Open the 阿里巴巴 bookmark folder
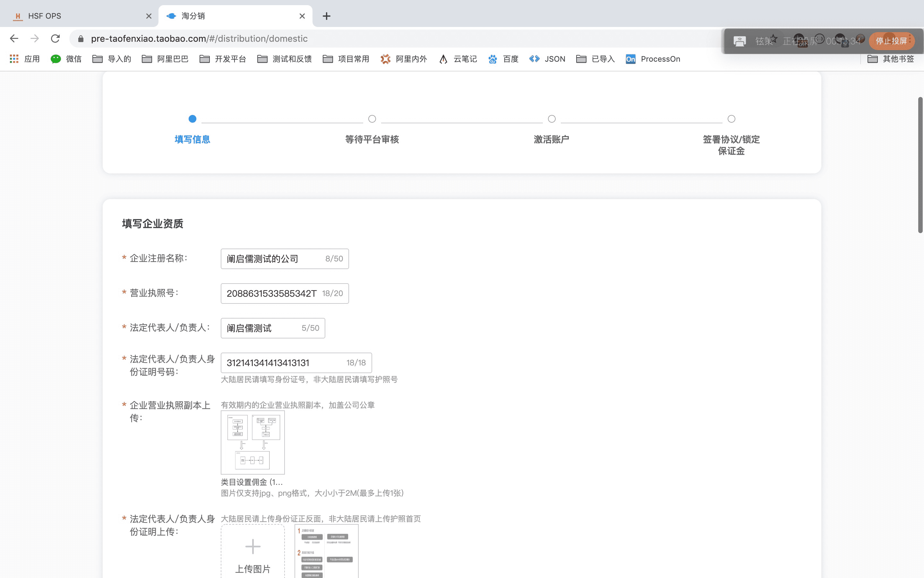 [x=165, y=59]
